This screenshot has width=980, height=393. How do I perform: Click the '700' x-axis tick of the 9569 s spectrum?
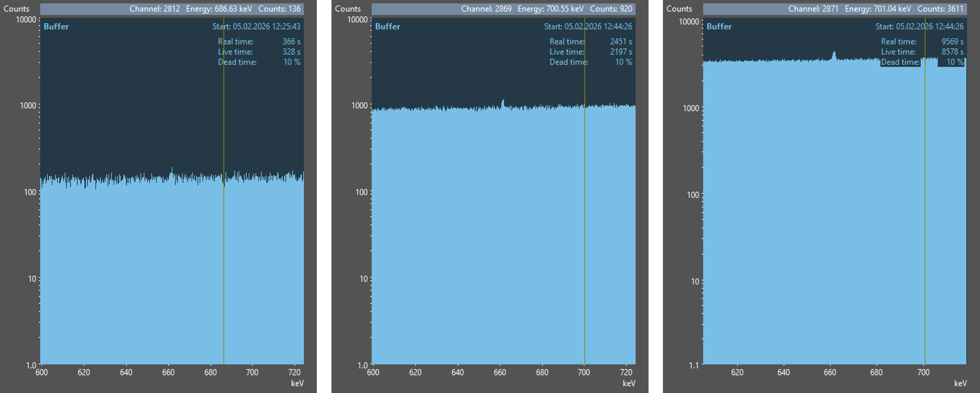[923, 372]
